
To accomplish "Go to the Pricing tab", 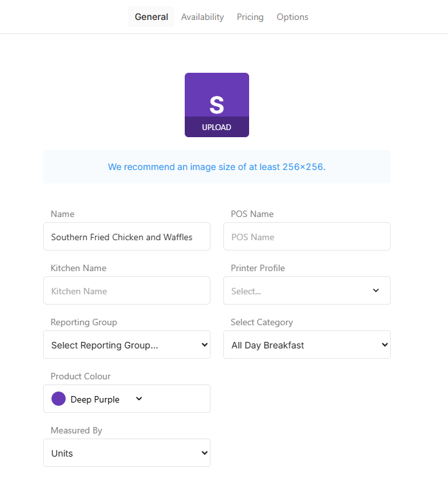I will tap(250, 17).
